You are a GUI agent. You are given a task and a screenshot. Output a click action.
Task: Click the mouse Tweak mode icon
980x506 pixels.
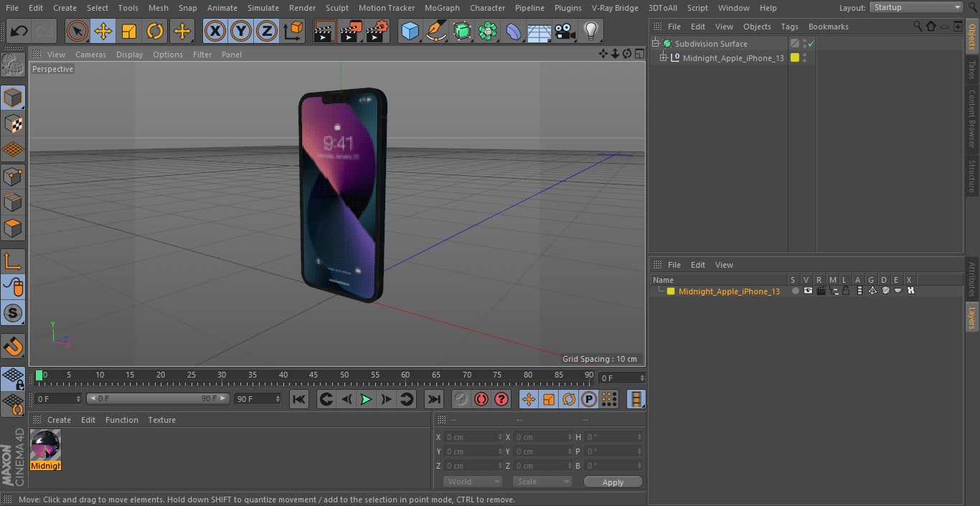(13, 287)
